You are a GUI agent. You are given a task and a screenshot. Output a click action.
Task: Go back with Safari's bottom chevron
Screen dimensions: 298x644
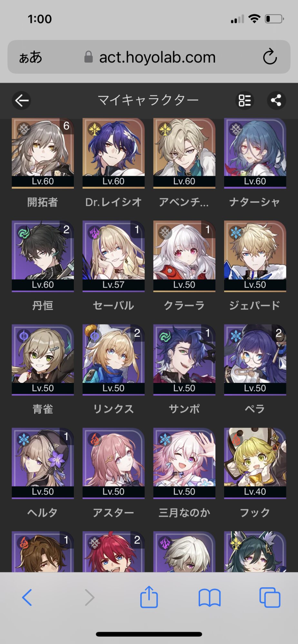click(x=27, y=598)
